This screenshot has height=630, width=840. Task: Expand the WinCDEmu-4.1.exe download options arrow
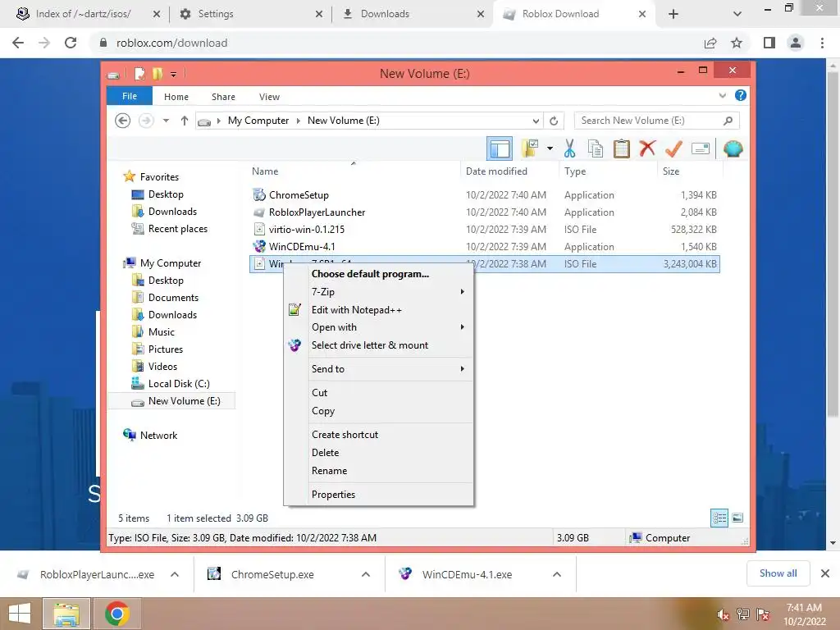(x=557, y=574)
